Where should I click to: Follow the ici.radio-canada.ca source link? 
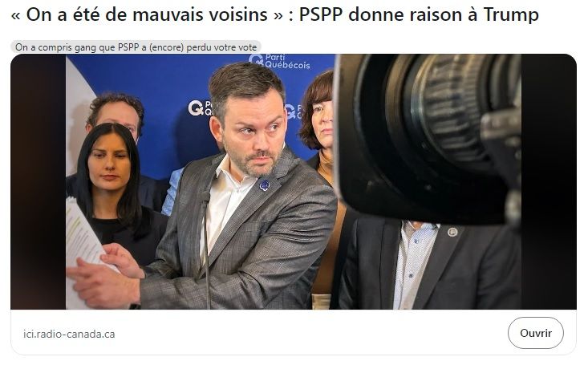(x=69, y=334)
